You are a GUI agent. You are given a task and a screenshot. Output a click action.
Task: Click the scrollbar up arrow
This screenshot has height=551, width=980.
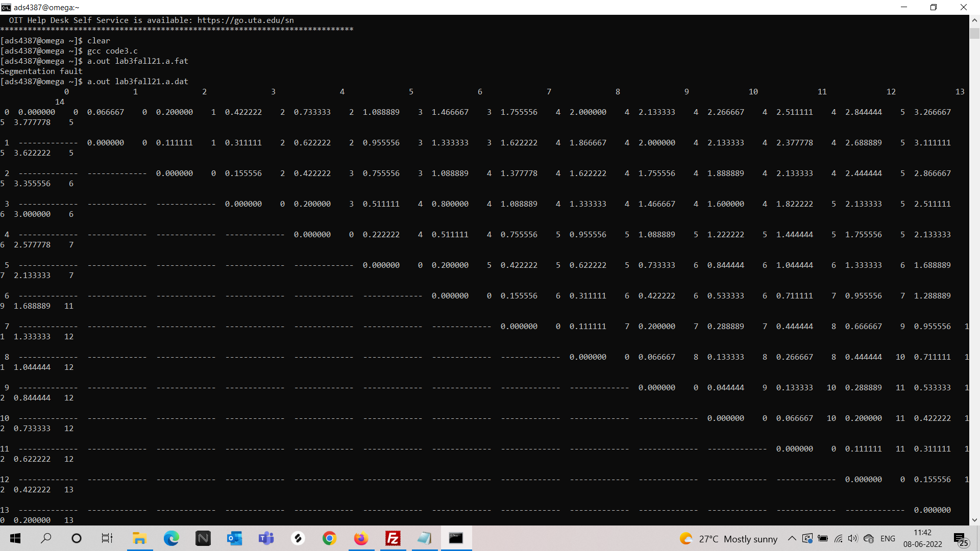point(974,20)
